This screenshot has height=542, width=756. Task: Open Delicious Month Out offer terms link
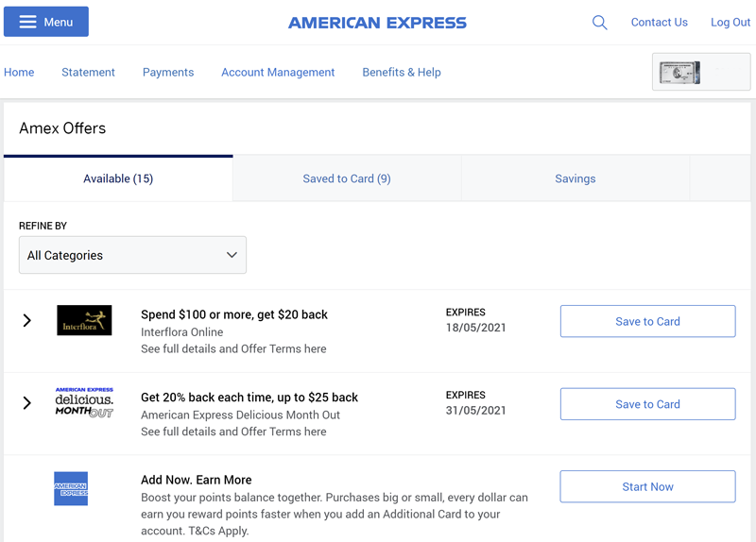point(233,432)
